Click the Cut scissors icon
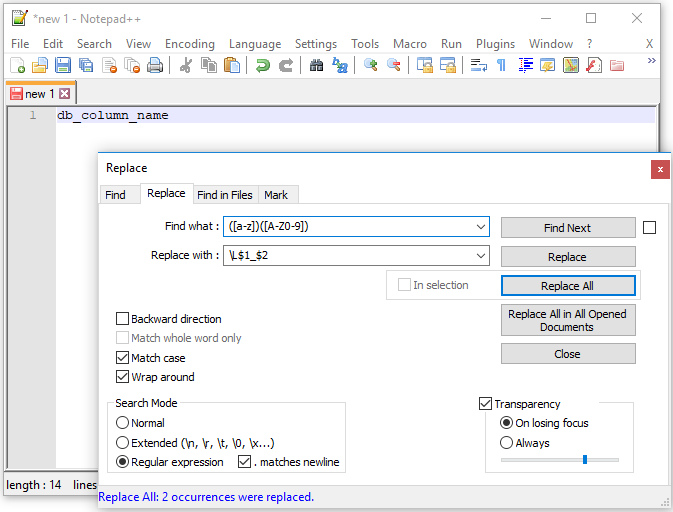The width and height of the screenshot is (673, 512). pos(185,65)
